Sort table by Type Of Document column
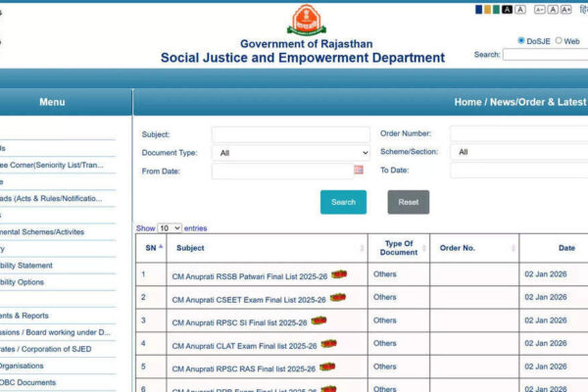 click(x=399, y=248)
